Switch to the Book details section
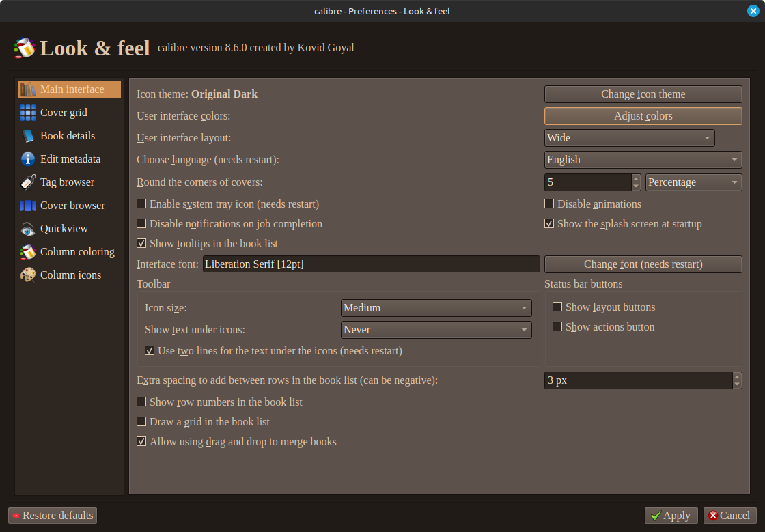 (69, 135)
